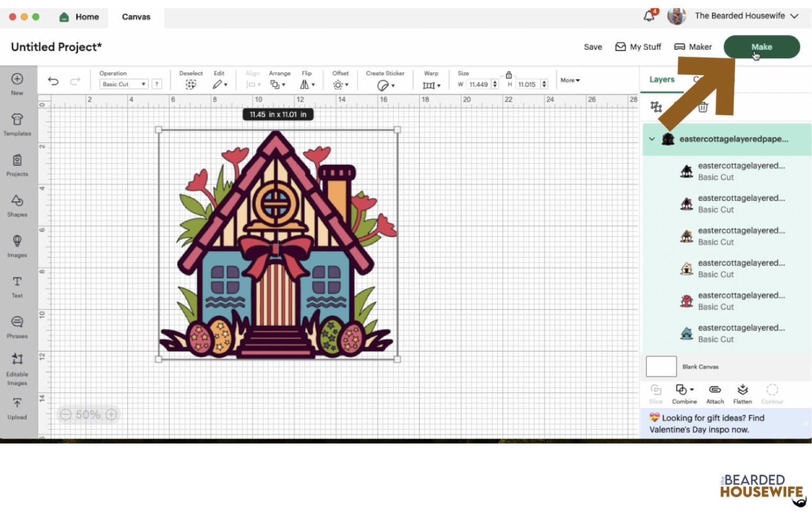Select the Blank Canvas color swatch

661,366
